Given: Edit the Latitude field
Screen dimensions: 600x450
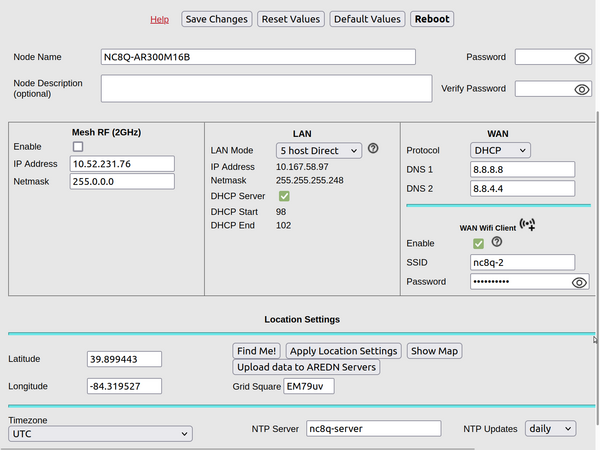Looking at the screenshot, I should 124,359.
